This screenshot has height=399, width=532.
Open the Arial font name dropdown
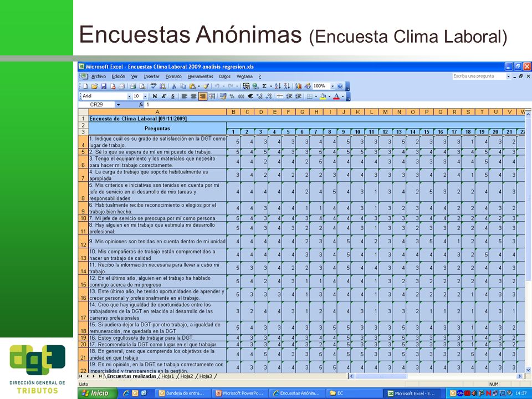pyautogui.click(x=129, y=96)
